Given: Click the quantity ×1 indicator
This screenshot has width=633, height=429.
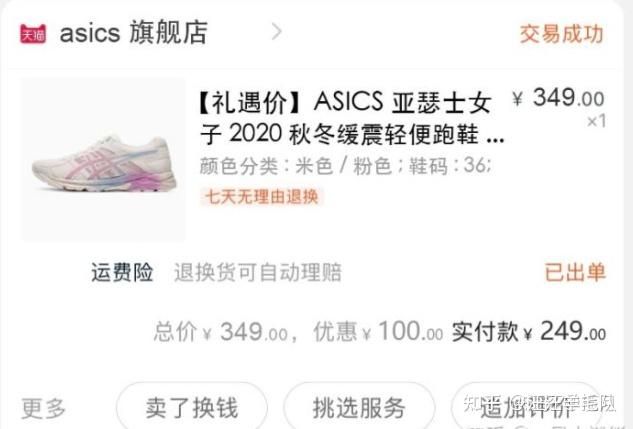Looking at the screenshot, I should [x=596, y=121].
